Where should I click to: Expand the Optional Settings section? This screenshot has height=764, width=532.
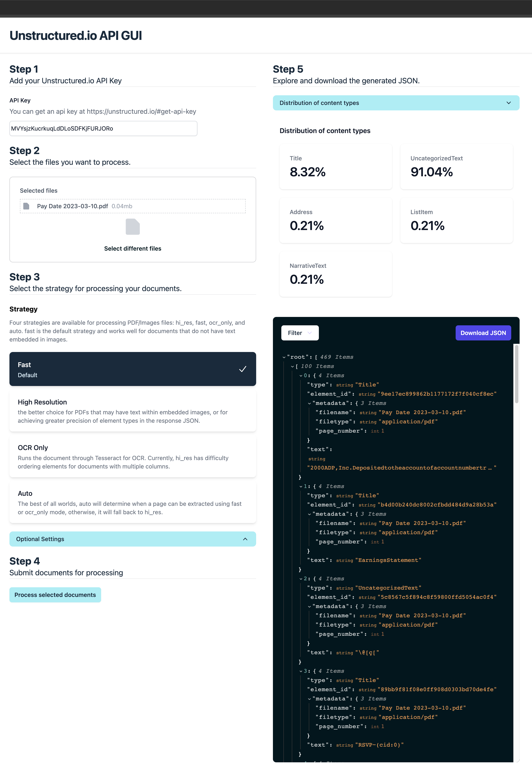132,539
